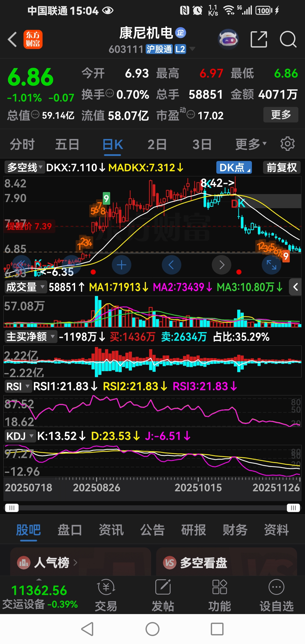Expand chart to fullscreen
The image size is (305, 644).
click(271, 265)
